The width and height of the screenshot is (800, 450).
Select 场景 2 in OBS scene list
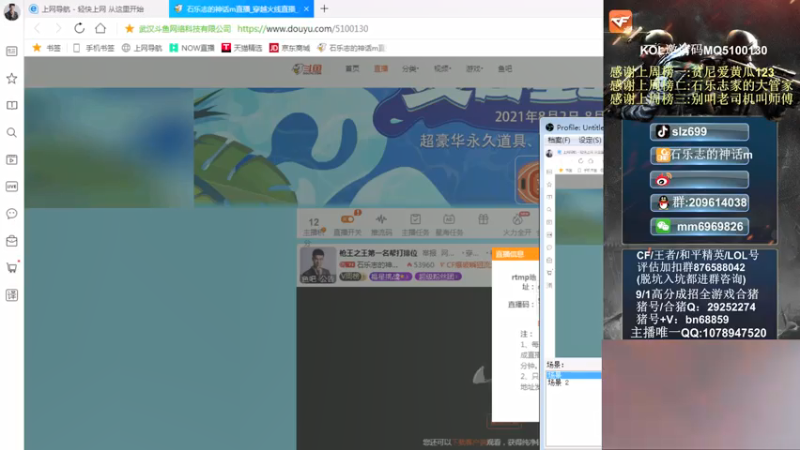click(558, 383)
